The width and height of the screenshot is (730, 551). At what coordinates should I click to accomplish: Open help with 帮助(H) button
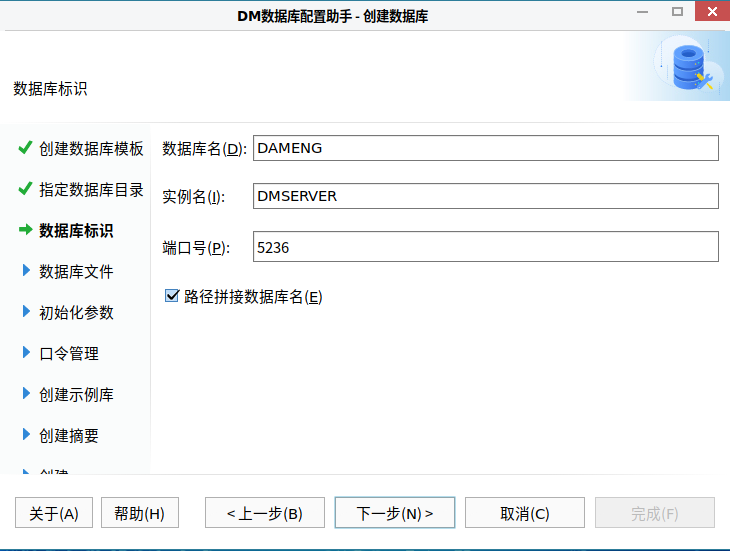click(x=140, y=513)
